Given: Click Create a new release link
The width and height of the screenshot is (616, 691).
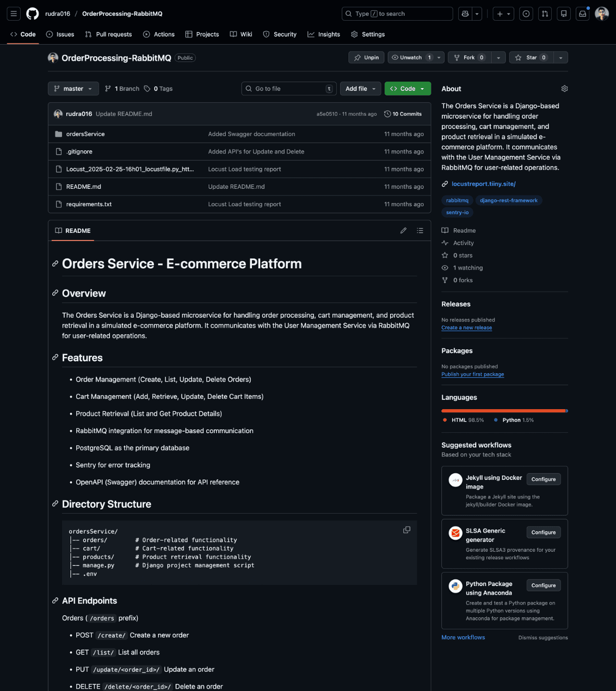Looking at the screenshot, I should pos(466,328).
